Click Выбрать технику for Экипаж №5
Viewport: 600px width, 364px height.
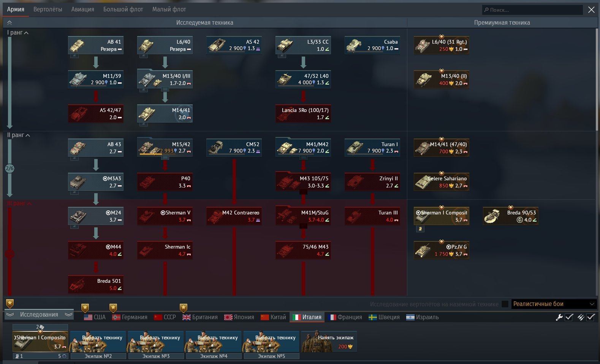pyautogui.click(x=271, y=342)
